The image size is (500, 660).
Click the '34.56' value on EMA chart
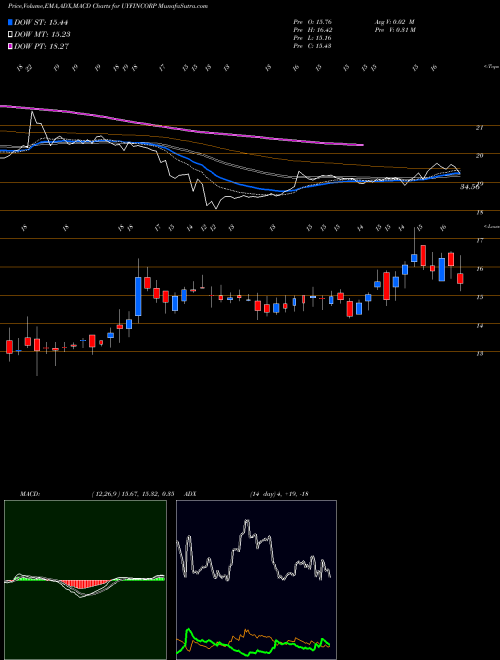[x=469, y=187]
